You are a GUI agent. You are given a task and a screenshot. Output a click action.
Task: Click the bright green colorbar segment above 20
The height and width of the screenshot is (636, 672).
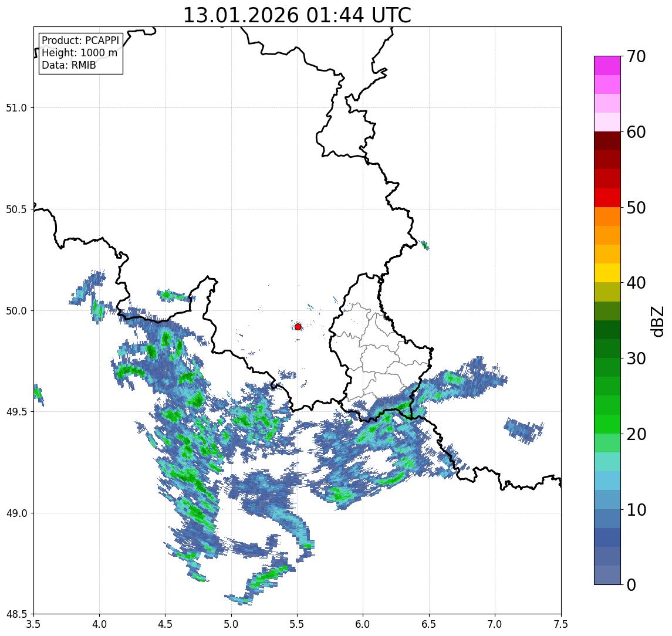607,424
